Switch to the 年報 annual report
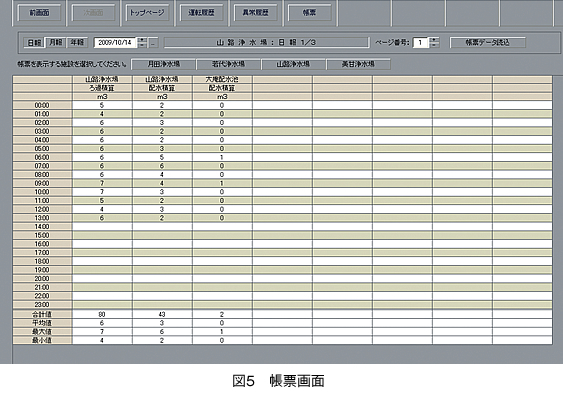Viewport: 563px width, 393px height. 77,42
